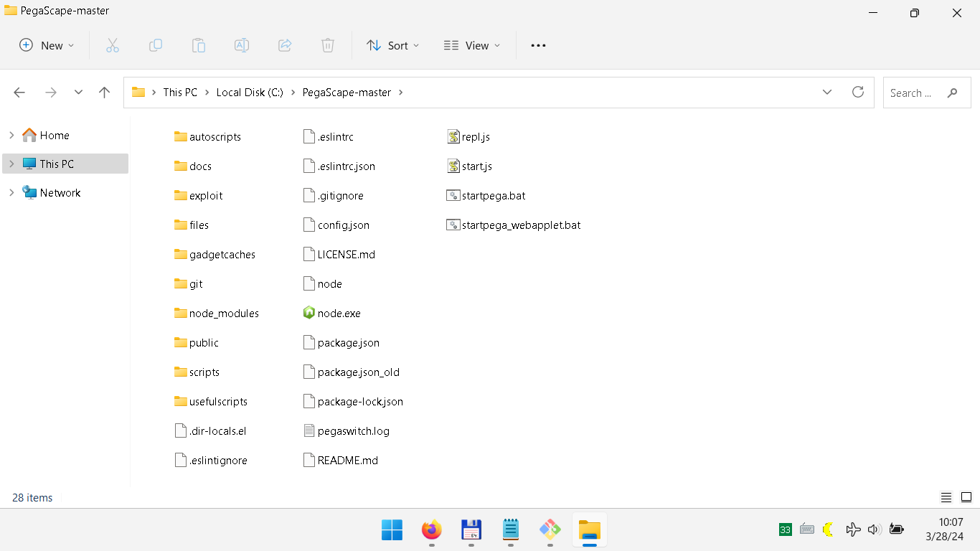Select the LICENSE.md file
The width and height of the screenshot is (980, 551).
pyautogui.click(x=339, y=254)
